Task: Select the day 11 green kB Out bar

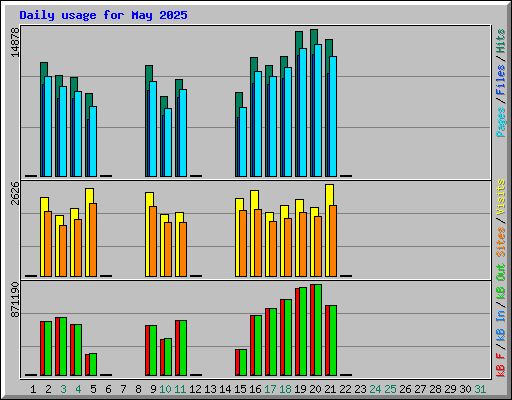Action: point(183,348)
